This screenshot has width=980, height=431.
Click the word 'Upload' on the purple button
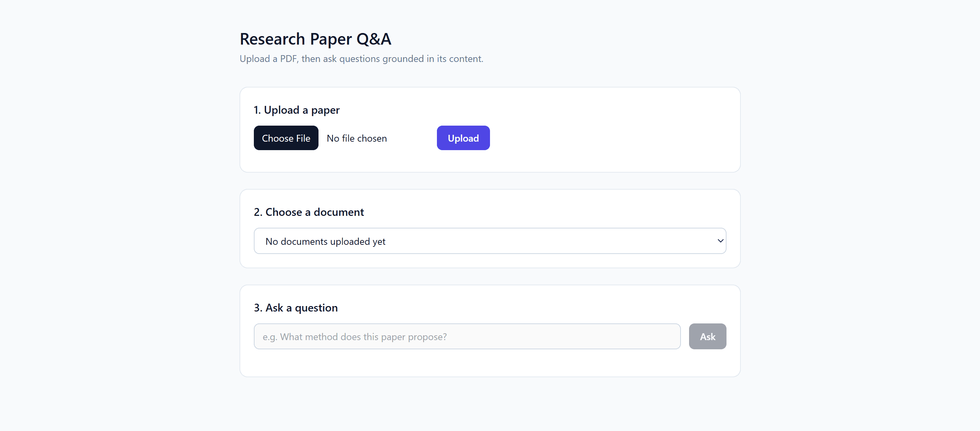click(x=463, y=138)
